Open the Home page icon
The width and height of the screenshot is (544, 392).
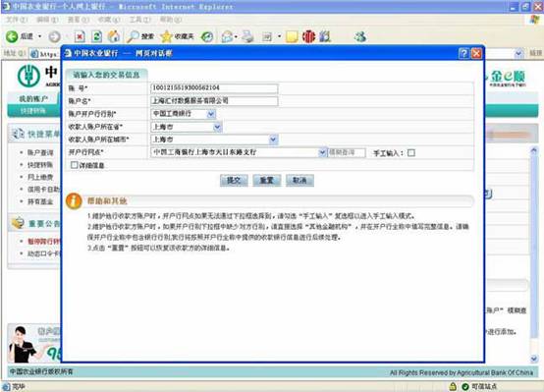point(114,36)
